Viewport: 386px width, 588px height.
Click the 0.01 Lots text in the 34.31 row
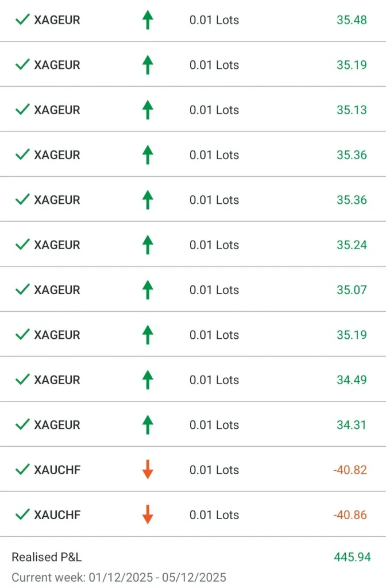coord(214,425)
